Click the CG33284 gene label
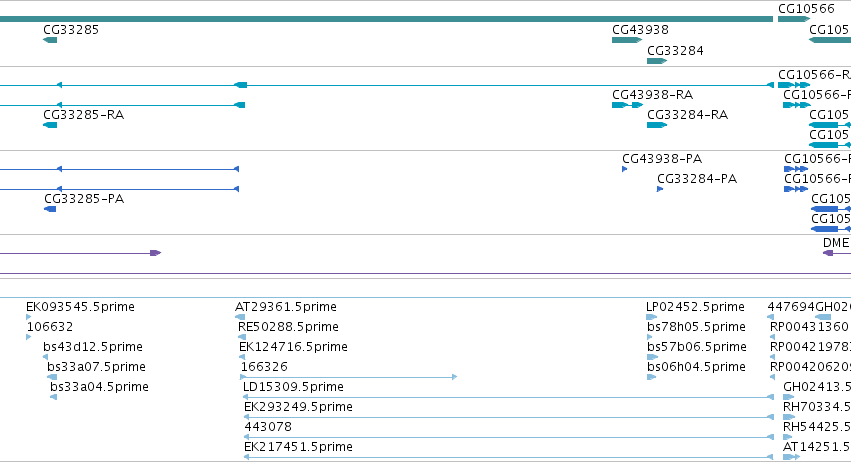 point(675,51)
